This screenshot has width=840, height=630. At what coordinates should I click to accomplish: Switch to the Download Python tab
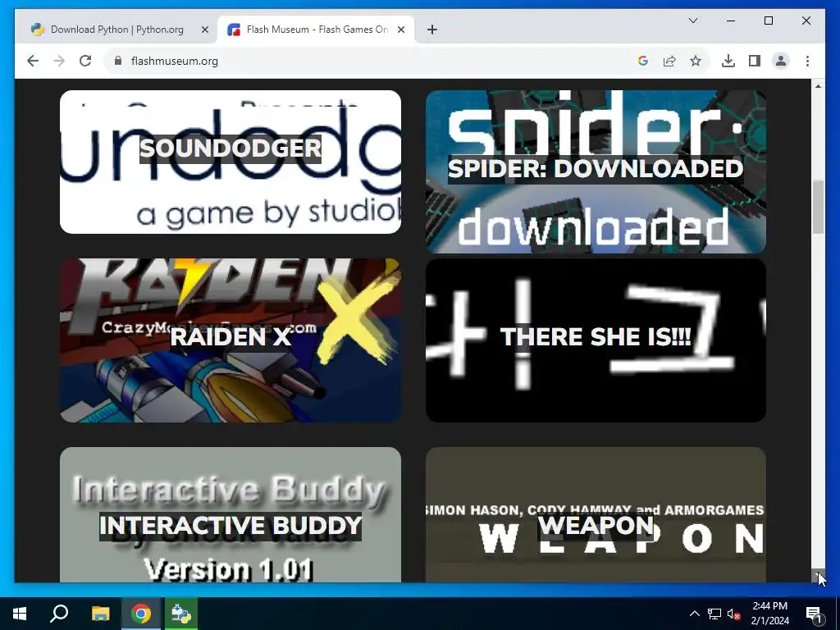116,30
